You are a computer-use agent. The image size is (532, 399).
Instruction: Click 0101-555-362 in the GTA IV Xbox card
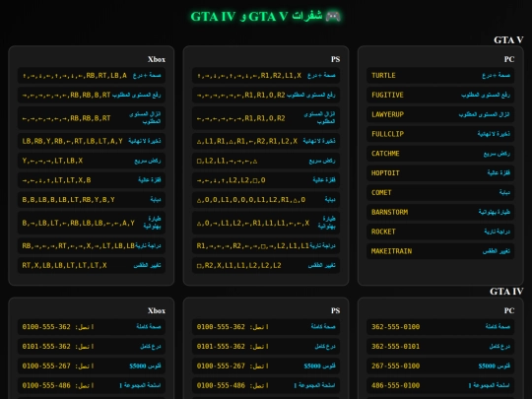coord(46,347)
